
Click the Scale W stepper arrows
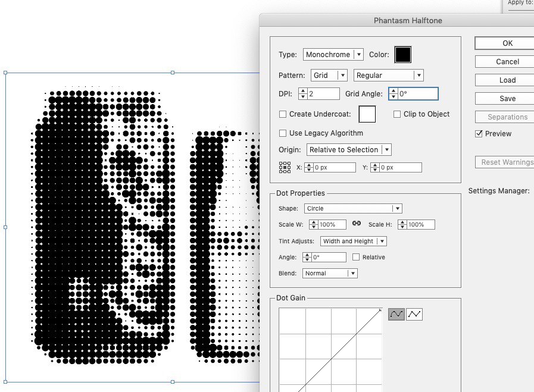click(314, 225)
